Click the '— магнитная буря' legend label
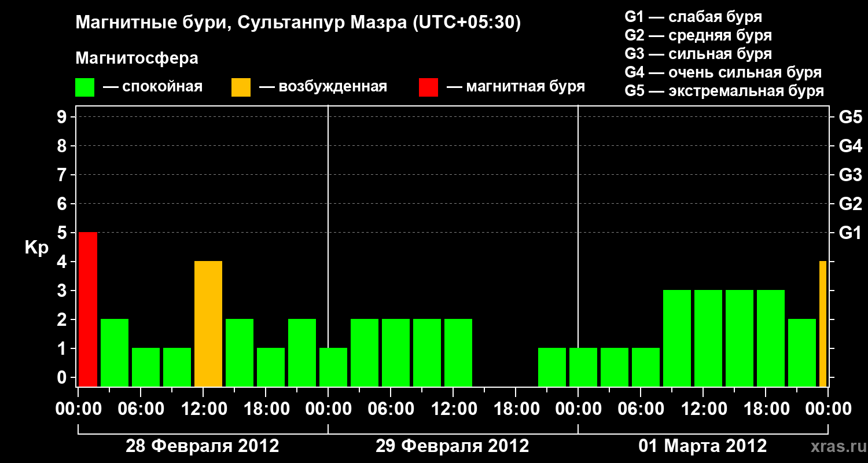Viewport: 868px width, 463px height. (516, 87)
